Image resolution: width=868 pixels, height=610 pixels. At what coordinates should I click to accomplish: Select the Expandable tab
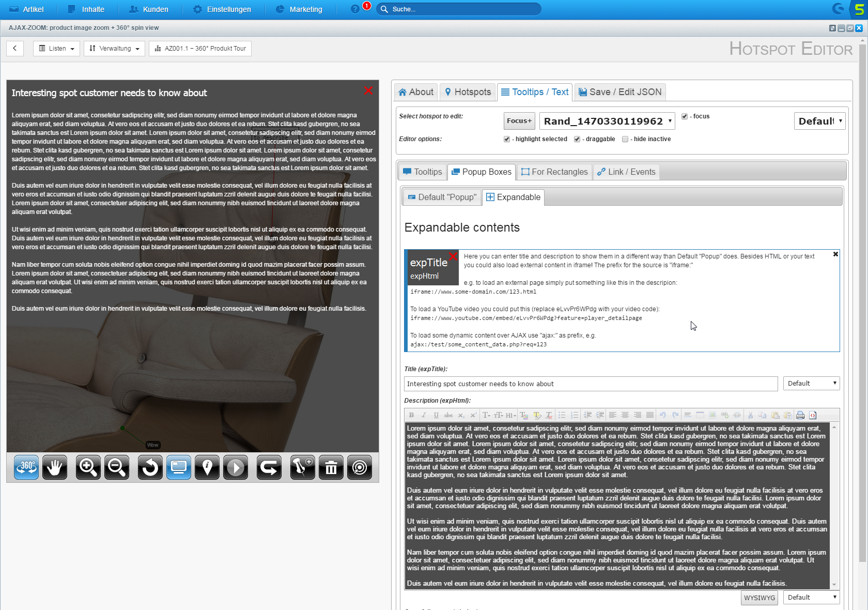pyautogui.click(x=514, y=197)
